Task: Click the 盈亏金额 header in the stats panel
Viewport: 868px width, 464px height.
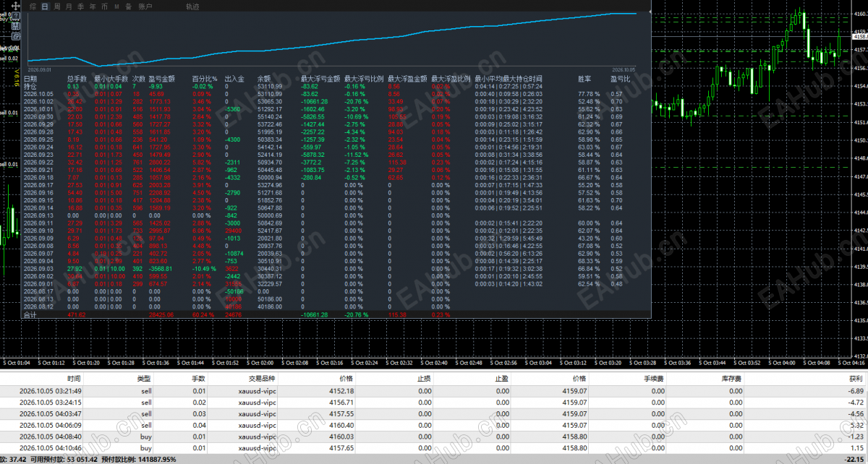Action: pos(162,78)
